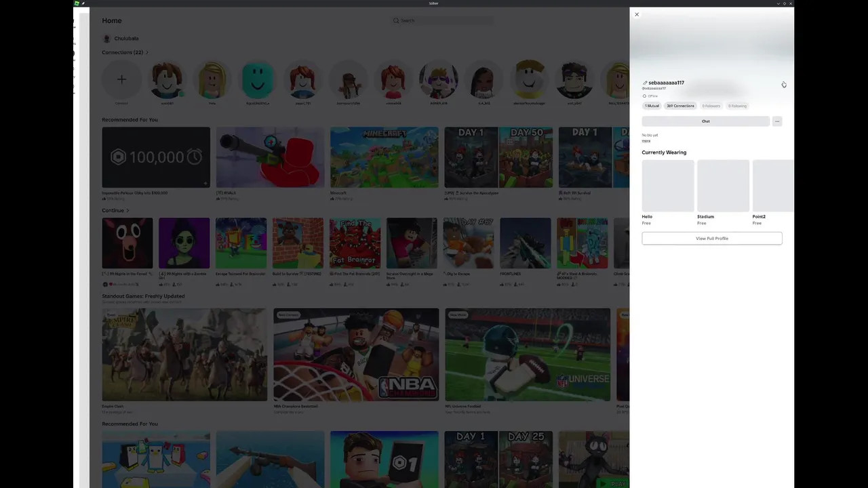Image resolution: width=868 pixels, height=488 pixels.
Task: Open the teal smiley face connection avatar
Action: tap(258, 79)
